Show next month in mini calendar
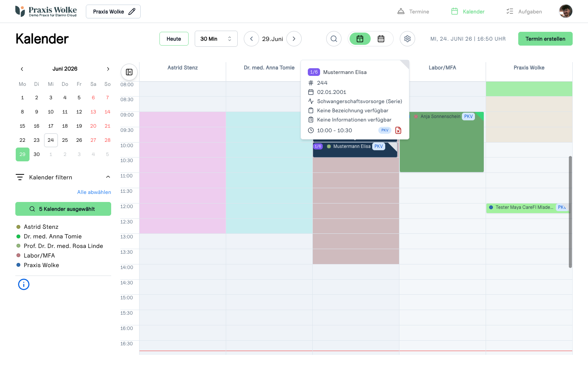Image resolution: width=588 pixels, height=366 pixels. pos(108,69)
